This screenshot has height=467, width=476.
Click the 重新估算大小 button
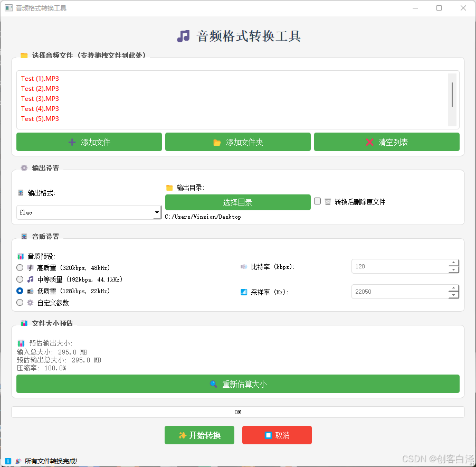[238, 384]
